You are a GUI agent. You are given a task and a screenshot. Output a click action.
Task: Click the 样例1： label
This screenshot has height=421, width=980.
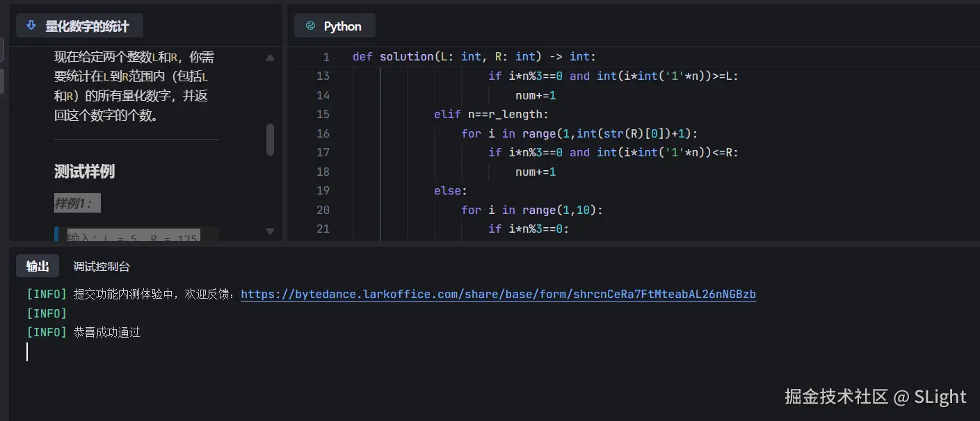click(x=77, y=204)
